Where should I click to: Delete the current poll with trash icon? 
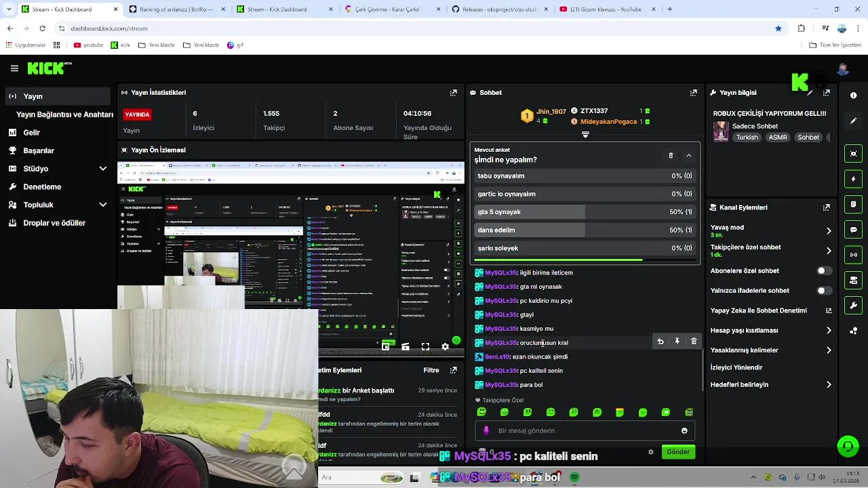671,156
